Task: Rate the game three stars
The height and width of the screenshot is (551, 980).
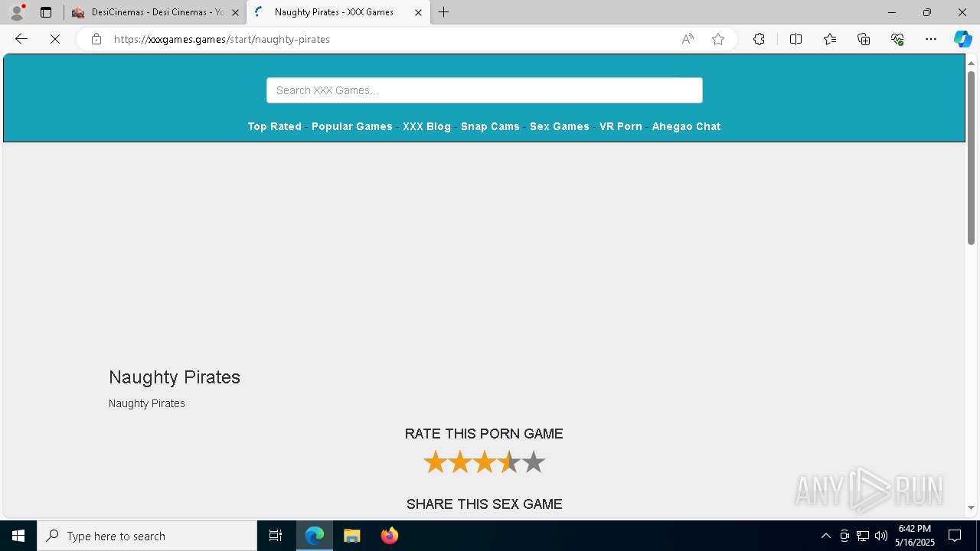Action: (x=484, y=462)
